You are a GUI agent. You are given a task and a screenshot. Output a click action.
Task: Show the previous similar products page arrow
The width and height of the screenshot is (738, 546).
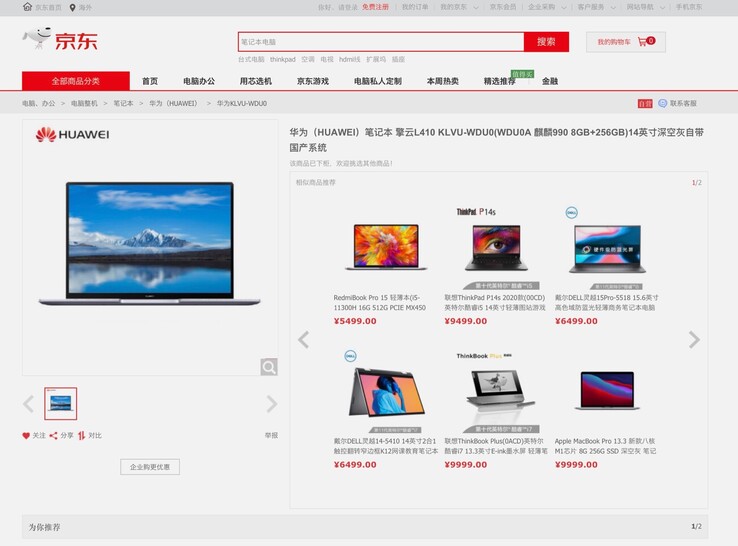(x=304, y=339)
